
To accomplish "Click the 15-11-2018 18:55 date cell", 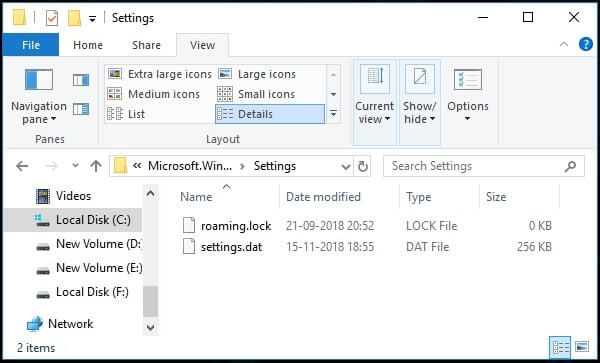I will tap(330, 247).
